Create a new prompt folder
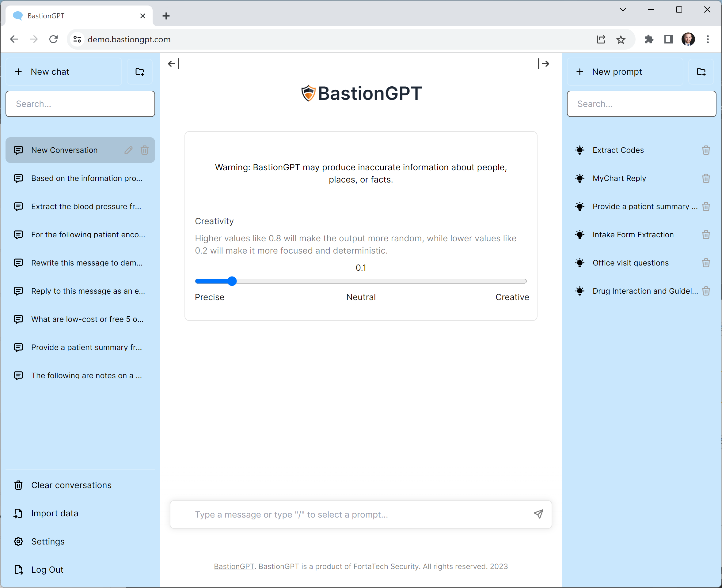This screenshot has width=722, height=588. click(x=701, y=71)
